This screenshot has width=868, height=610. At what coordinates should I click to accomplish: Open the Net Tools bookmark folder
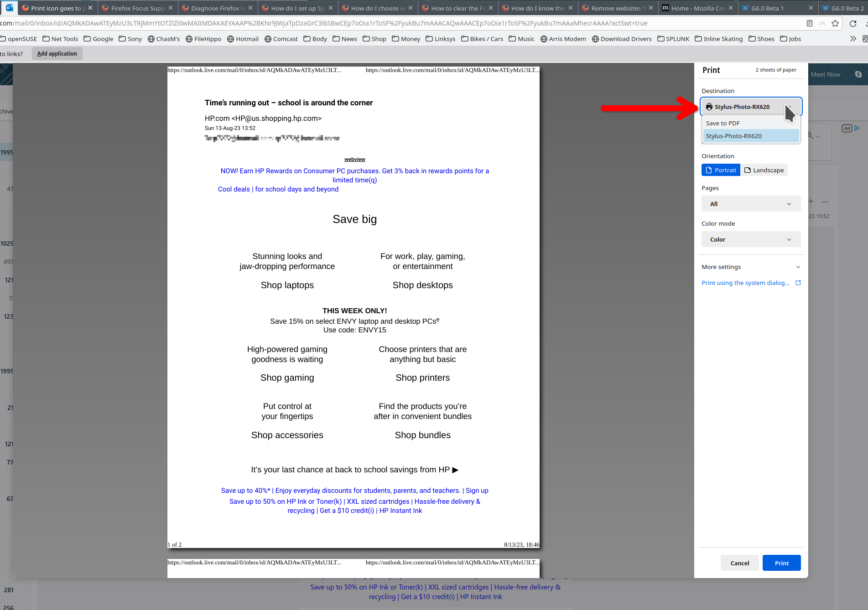pos(60,39)
